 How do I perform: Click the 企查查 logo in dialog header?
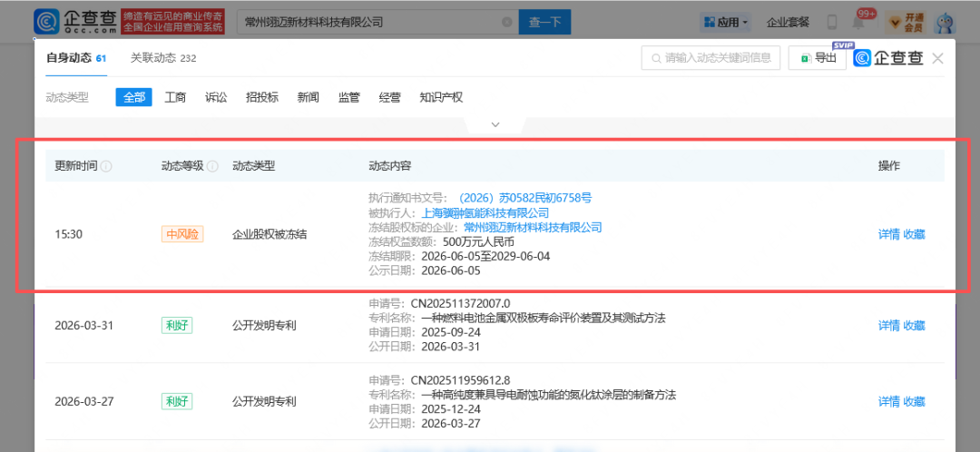888,58
